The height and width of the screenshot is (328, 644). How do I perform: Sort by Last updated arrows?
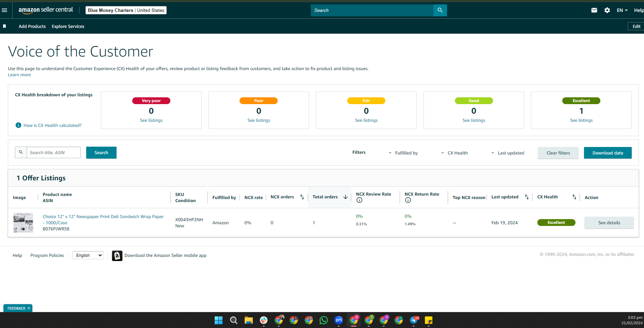click(527, 197)
